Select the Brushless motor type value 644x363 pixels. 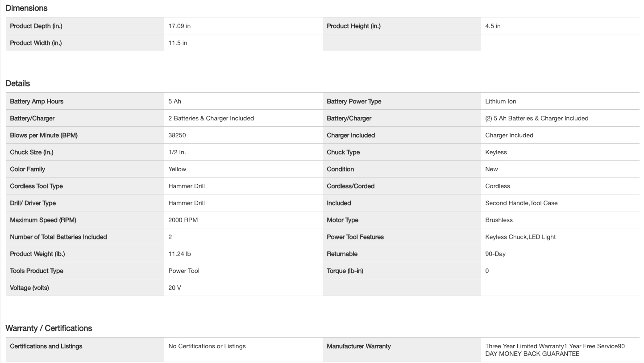(499, 220)
